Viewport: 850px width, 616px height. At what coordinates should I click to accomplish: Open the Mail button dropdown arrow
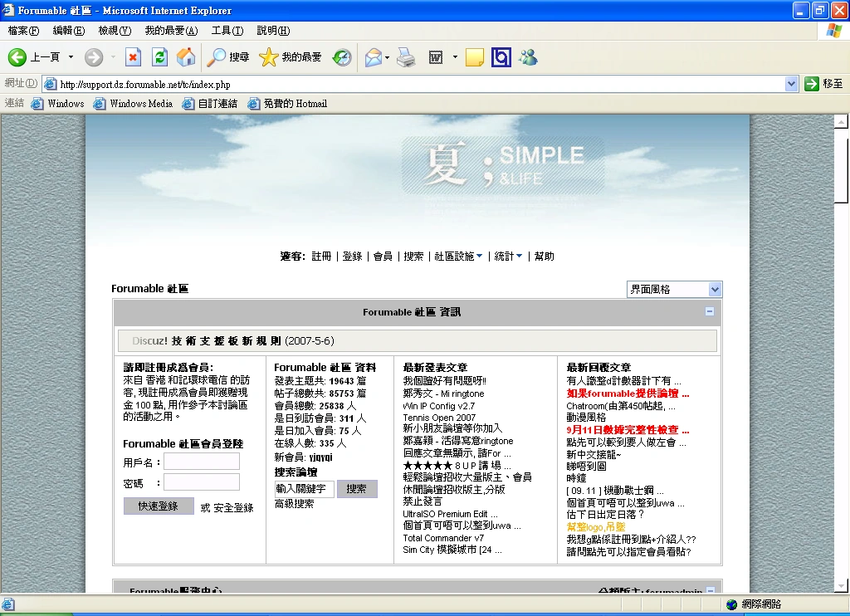point(387,57)
